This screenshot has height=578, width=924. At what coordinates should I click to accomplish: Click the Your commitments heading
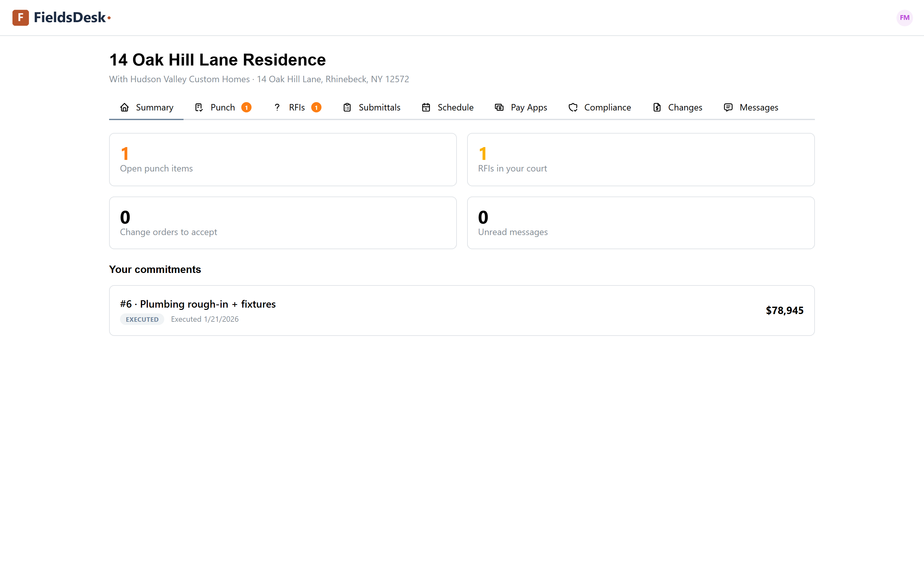tap(155, 269)
